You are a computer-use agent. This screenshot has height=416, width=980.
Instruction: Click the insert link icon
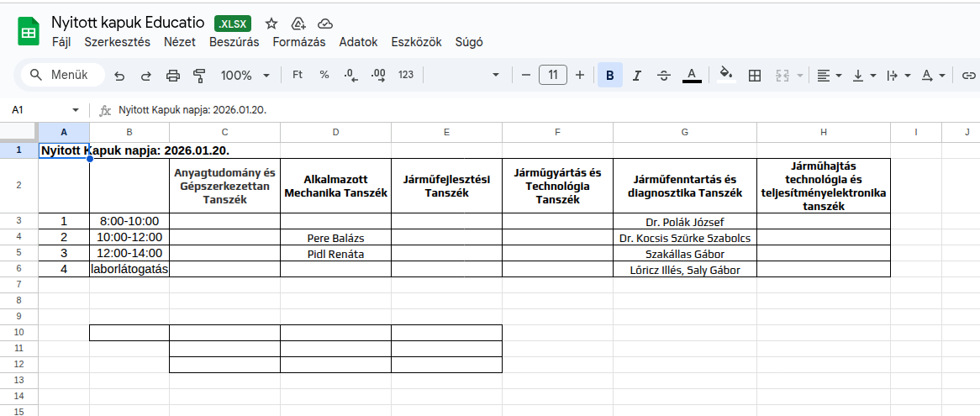point(968,76)
